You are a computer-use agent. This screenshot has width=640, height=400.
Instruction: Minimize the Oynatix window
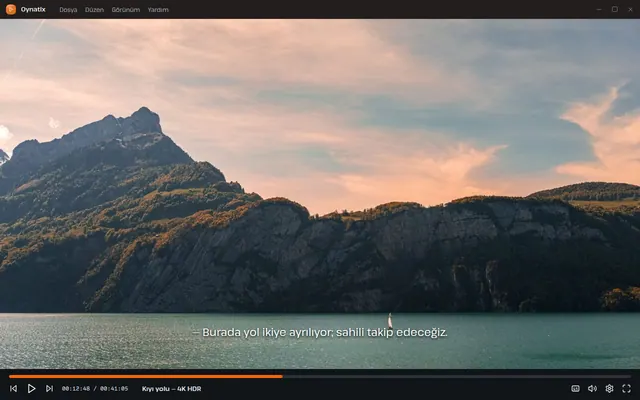click(599, 9)
